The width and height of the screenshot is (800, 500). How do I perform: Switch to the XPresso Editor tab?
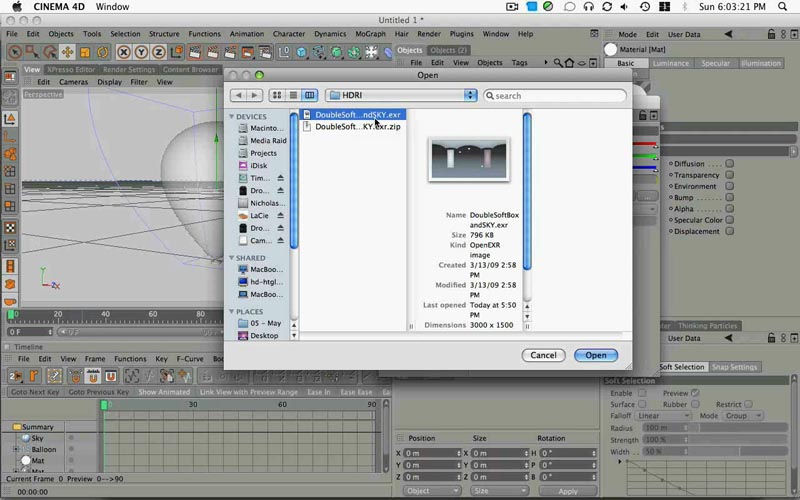[x=71, y=69]
